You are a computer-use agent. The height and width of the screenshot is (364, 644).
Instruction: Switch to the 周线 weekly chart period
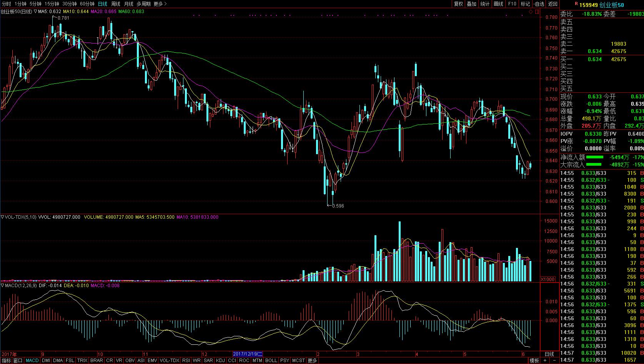pyautogui.click(x=115, y=4)
